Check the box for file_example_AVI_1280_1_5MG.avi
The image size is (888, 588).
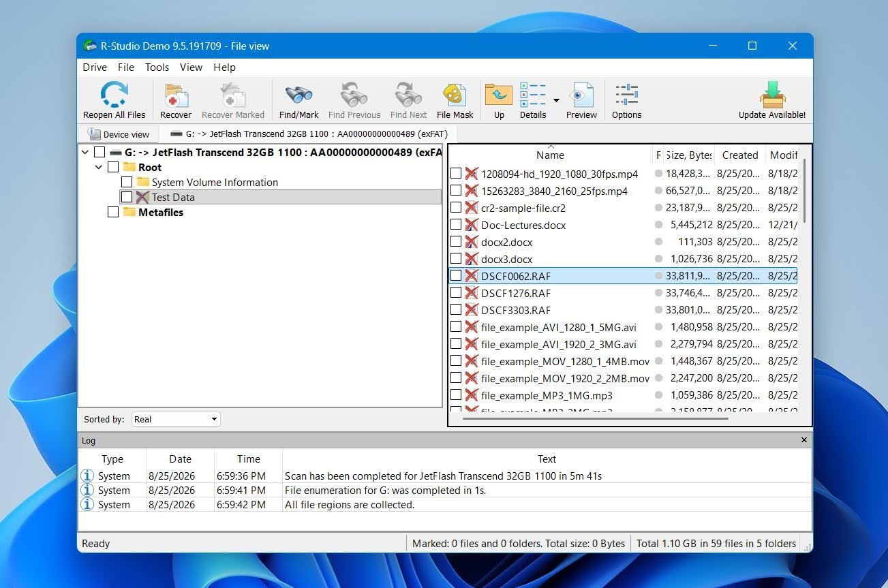coord(456,327)
